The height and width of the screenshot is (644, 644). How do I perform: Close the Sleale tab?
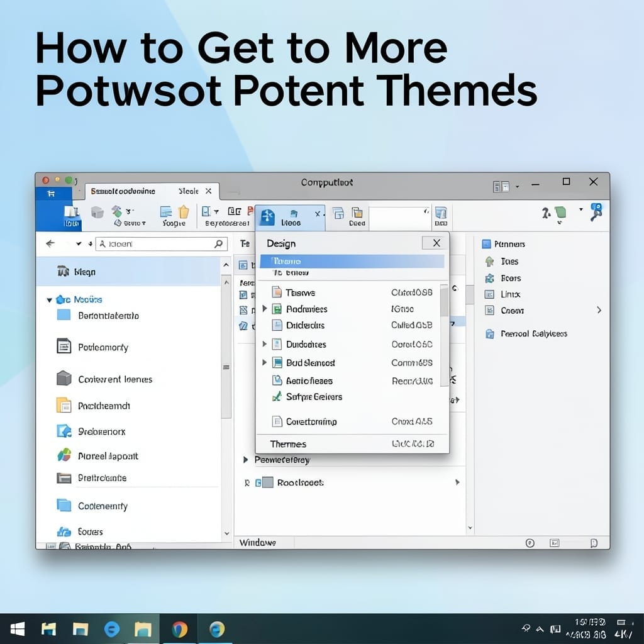click(x=209, y=191)
